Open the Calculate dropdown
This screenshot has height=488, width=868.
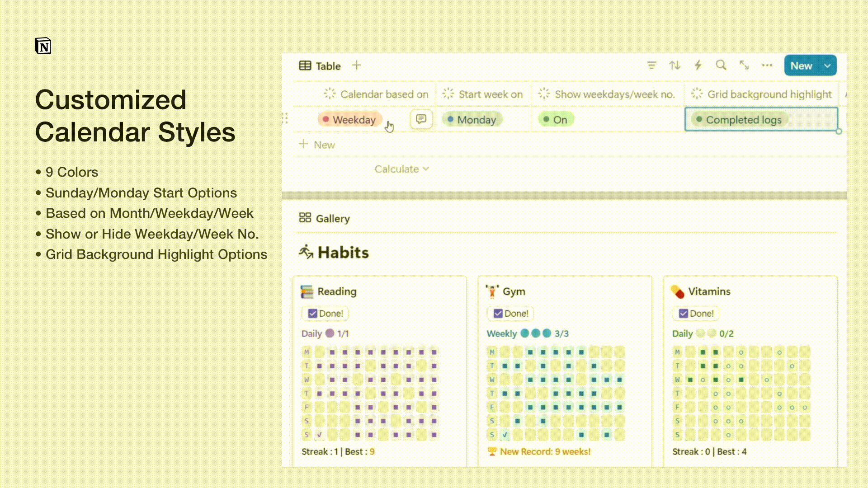click(401, 169)
